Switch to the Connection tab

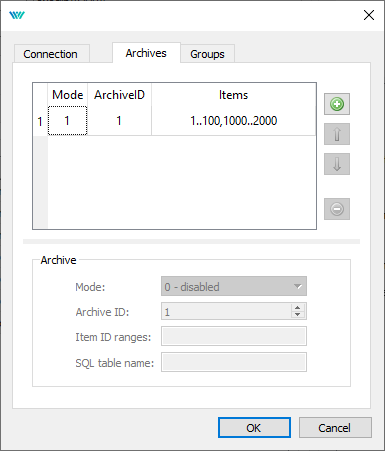50,54
